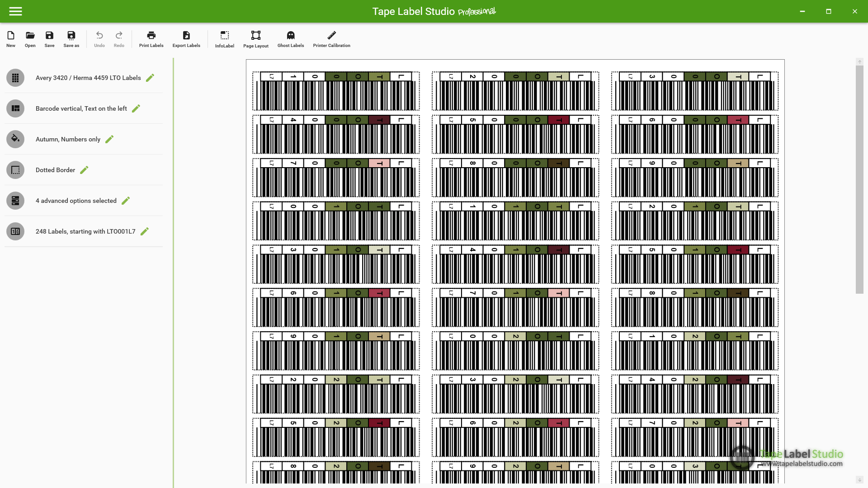The width and height of the screenshot is (868, 488).
Task: Click the preview vertical scrollbar thumb
Action: click(x=859, y=179)
